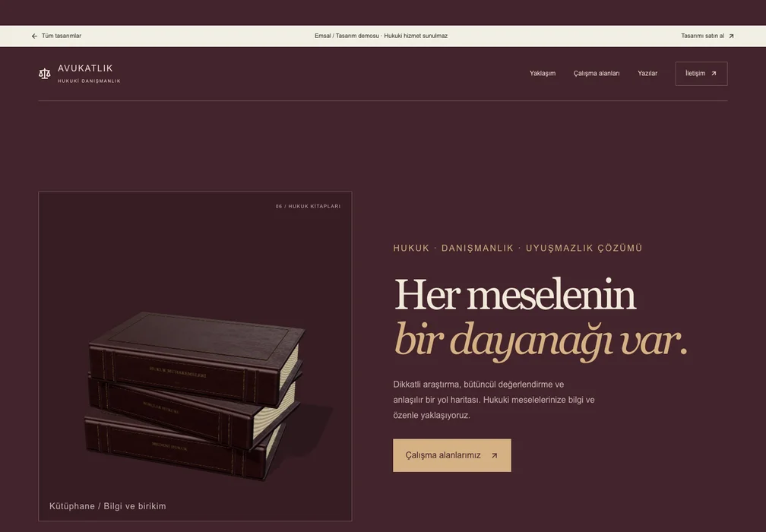Open the Tasarımı satın al link

tap(707, 36)
